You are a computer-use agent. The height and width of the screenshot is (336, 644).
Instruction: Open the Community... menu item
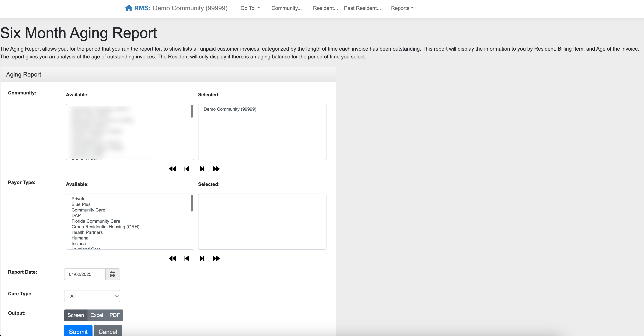point(286,8)
